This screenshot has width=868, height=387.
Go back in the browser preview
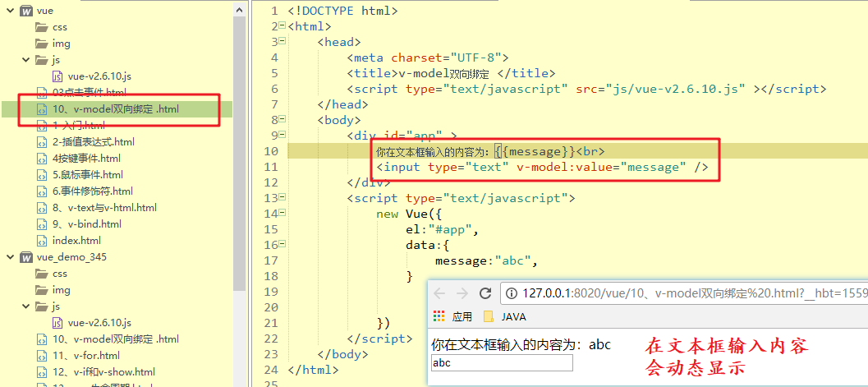(x=439, y=293)
